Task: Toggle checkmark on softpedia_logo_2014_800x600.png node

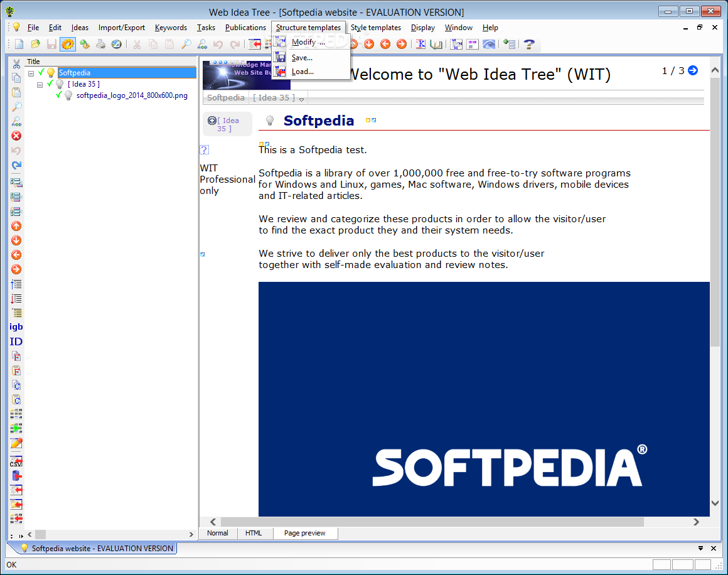Action: click(58, 95)
